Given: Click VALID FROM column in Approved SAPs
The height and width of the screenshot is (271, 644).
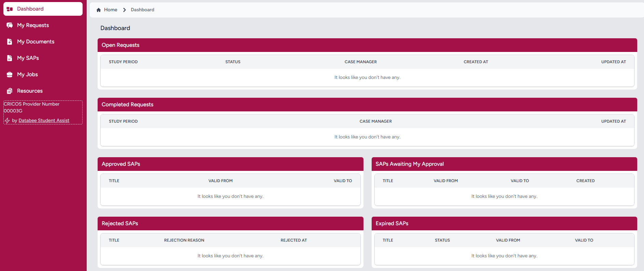Looking at the screenshot, I should [220, 181].
